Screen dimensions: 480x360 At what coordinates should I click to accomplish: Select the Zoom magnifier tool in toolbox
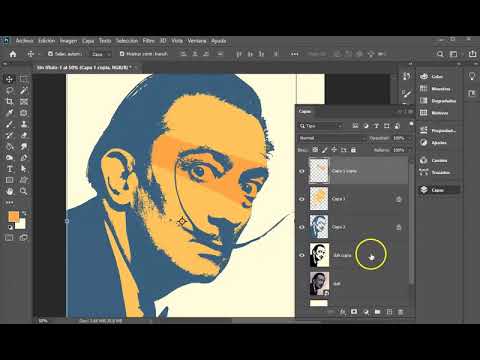point(24,191)
